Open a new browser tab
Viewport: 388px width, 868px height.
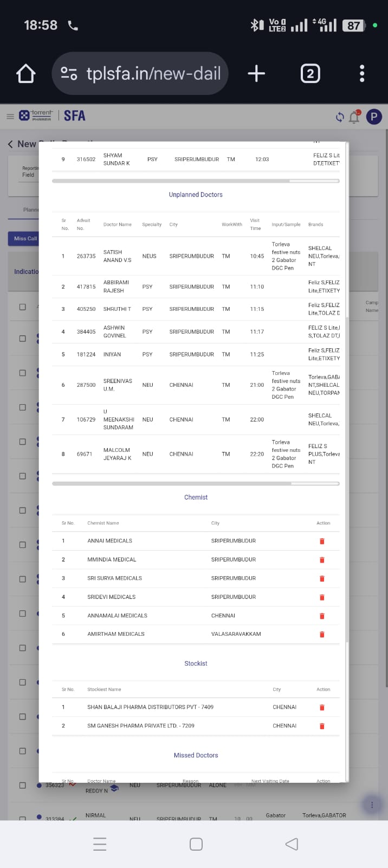256,73
